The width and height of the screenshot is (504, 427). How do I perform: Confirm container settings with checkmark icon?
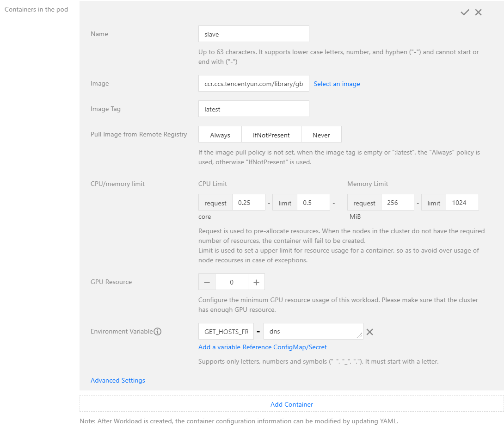(x=465, y=12)
